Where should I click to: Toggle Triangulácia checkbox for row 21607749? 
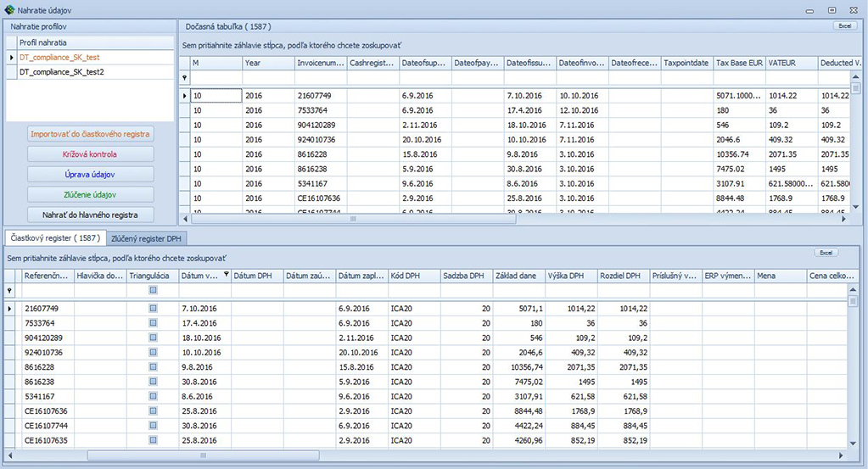[x=154, y=308]
